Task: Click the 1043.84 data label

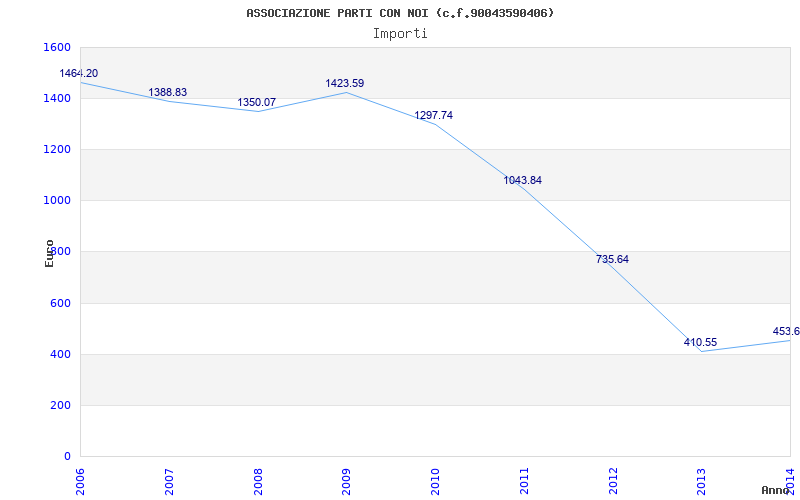Action: [x=523, y=181]
